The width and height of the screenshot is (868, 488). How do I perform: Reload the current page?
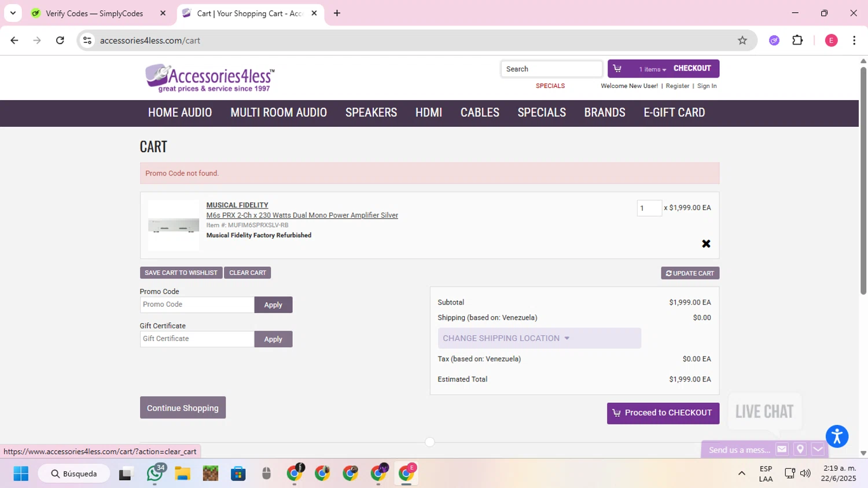point(60,41)
